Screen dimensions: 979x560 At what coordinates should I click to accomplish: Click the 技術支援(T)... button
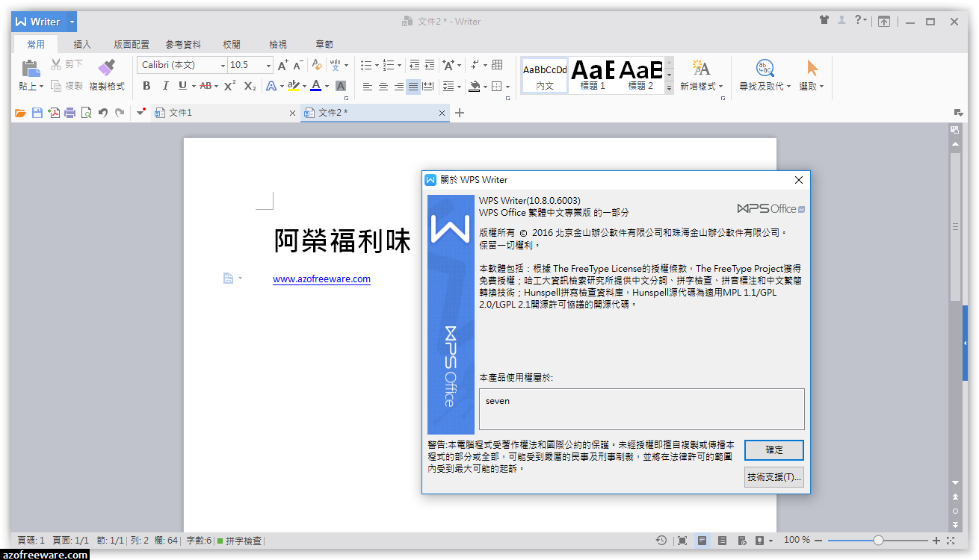tap(774, 476)
